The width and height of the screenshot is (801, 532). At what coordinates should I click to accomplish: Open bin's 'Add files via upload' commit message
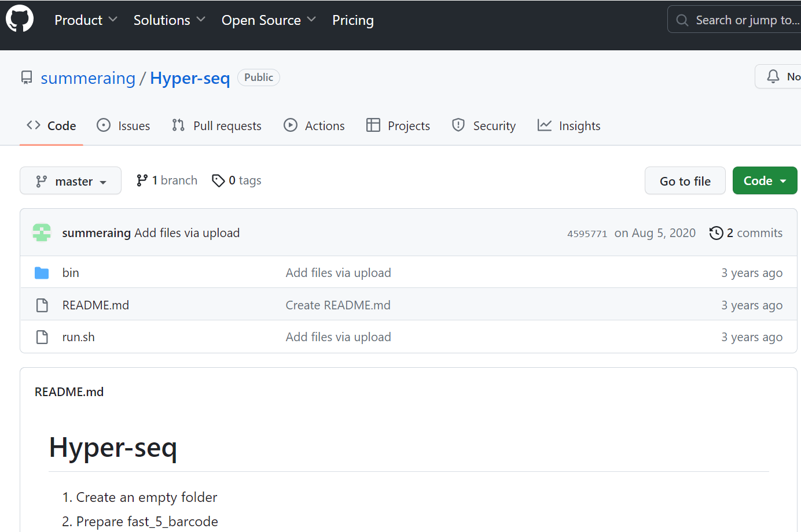(x=339, y=273)
